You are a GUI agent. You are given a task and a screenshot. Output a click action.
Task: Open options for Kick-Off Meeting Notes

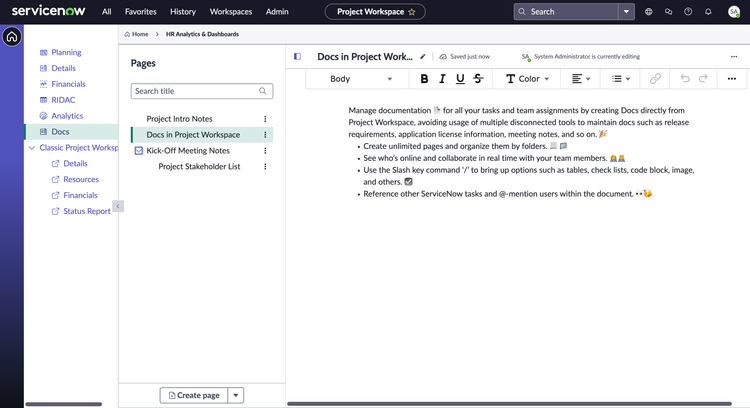[265, 151]
